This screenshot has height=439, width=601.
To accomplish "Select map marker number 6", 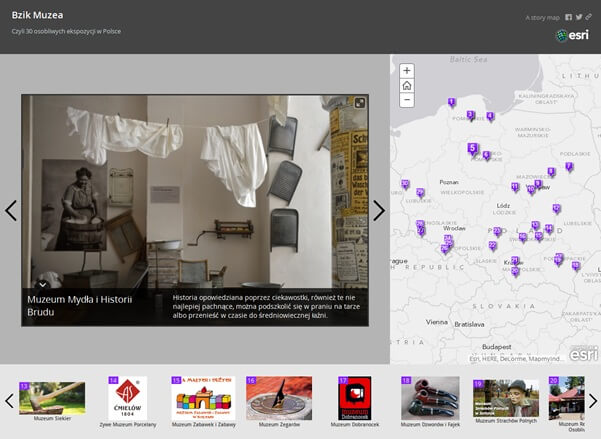I will pyautogui.click(x=486, y=155).
